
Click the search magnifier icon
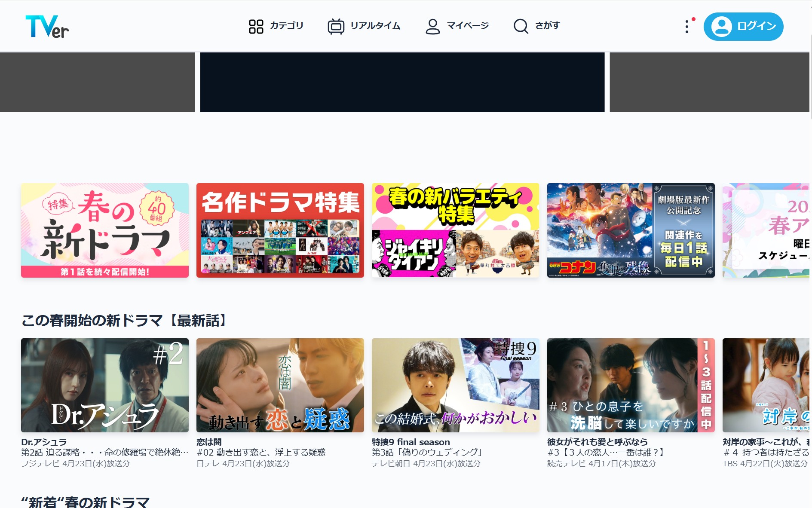(x=521, y=26)
